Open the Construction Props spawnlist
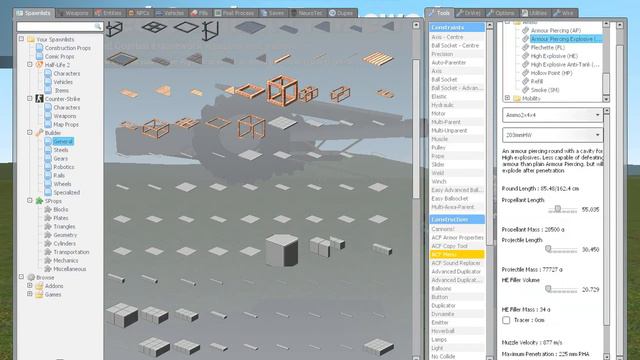This screenshot has width=640, height=360. (67, 48)
